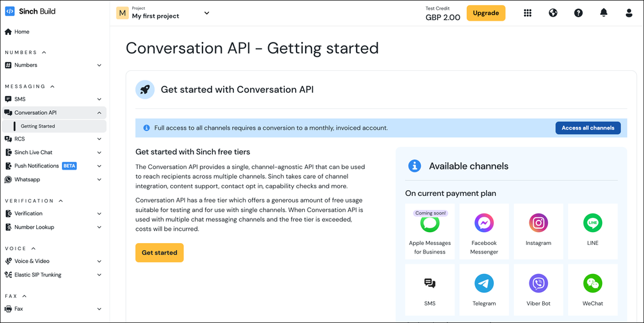The image size is (644, 323).
Task: Expand the Elastic SIP Trunking chevron
Action: point(99,275)
